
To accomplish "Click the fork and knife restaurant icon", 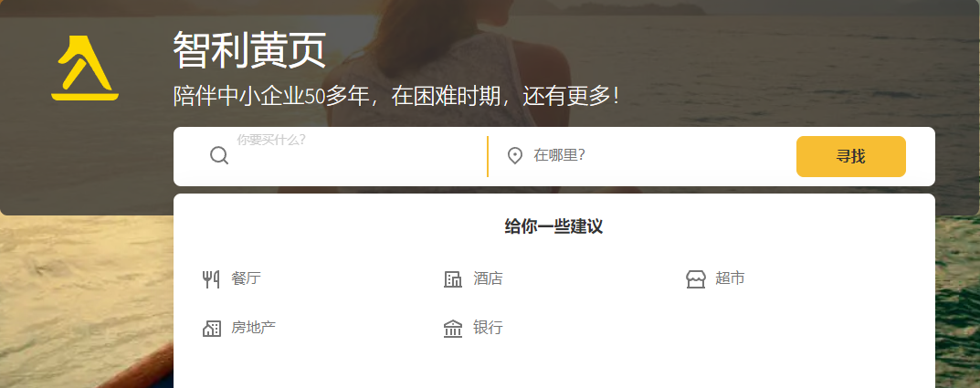I will (x=211, y=278).
